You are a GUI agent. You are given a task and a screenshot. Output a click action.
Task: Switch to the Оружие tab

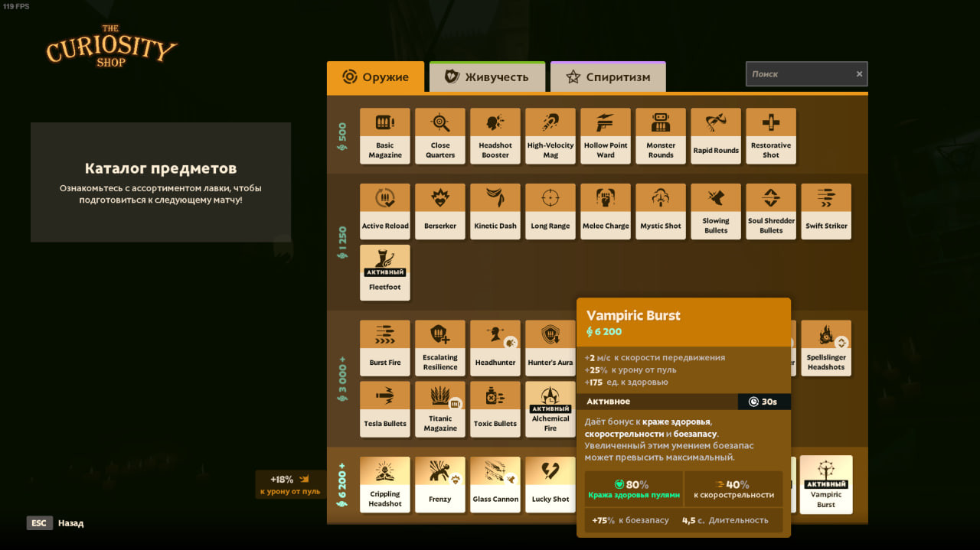point(375,77)
